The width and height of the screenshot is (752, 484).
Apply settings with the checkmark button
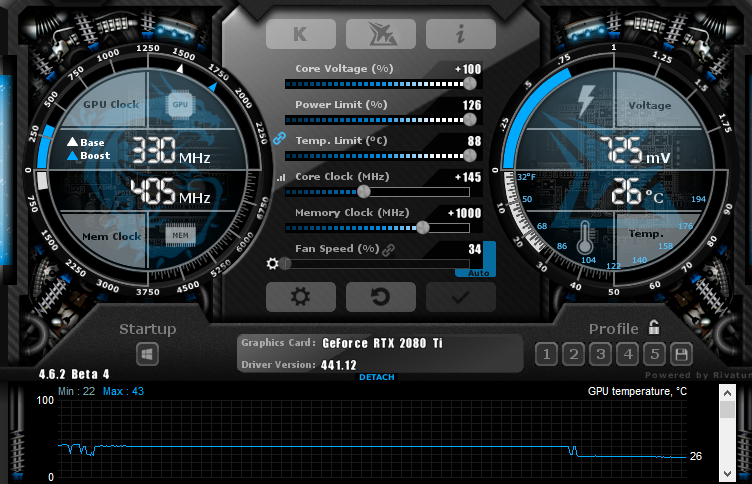460,297
